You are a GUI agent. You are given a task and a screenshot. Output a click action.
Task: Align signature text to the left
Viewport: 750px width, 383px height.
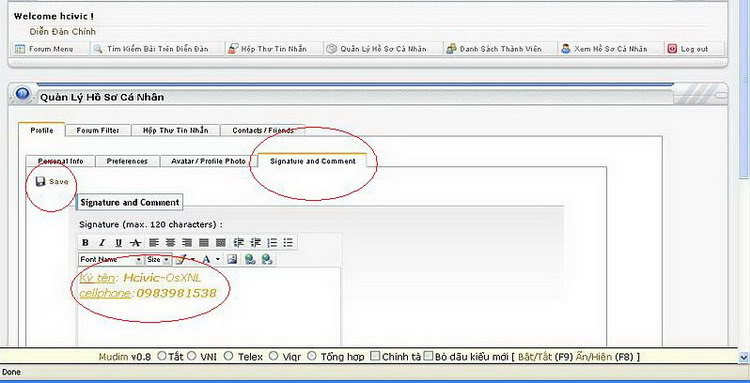[154, 242]
